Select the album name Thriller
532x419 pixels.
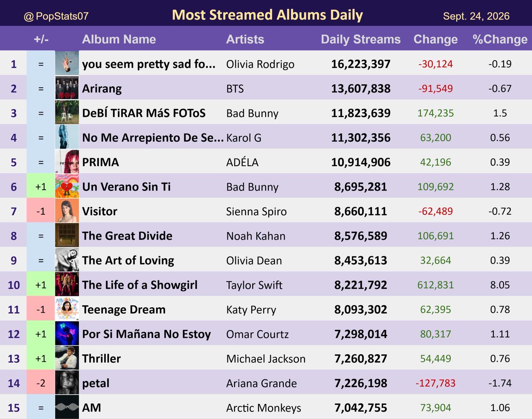pos(102,359)
